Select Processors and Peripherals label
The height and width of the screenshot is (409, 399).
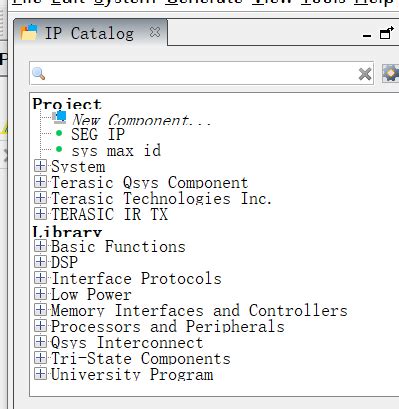coord(168,327)
